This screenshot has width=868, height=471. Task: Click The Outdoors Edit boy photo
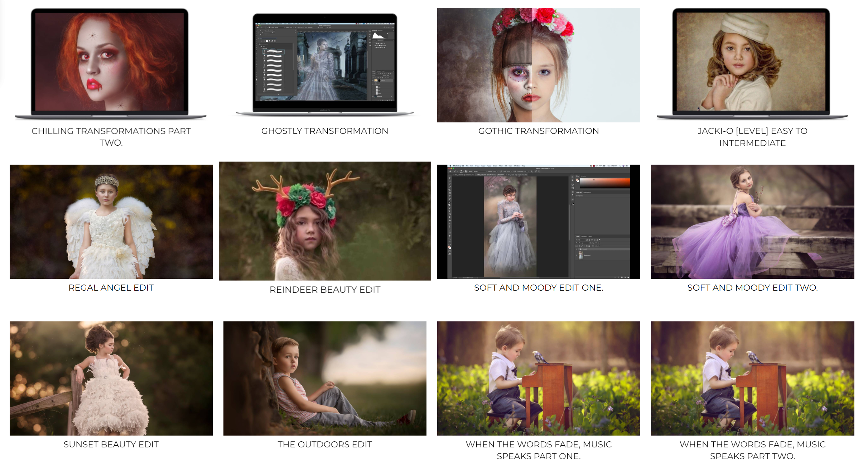(x=325, y=378)
